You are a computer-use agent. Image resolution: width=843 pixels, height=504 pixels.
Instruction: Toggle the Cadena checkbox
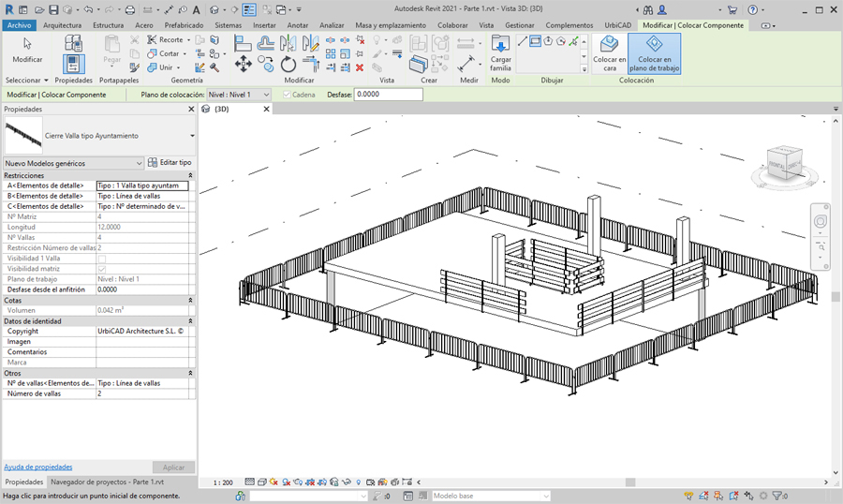click(287, 95)
